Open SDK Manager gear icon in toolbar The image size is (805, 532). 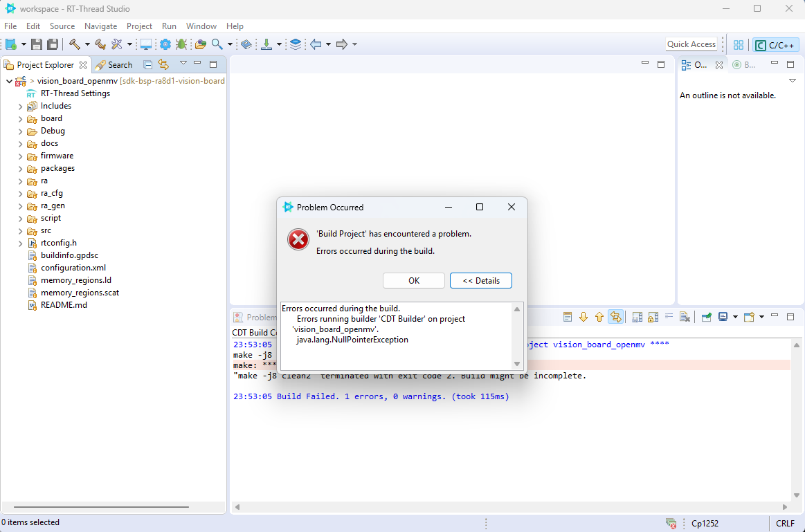(x=165, y=44)
